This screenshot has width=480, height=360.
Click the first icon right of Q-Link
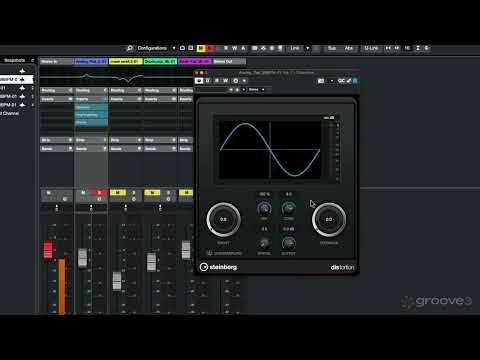tap(388, 48)
